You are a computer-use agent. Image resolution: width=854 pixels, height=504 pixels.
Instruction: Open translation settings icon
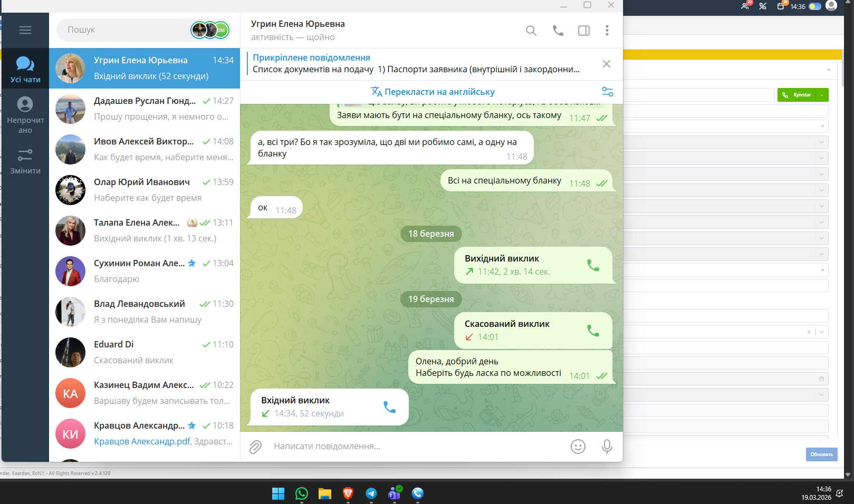tap(608, 92)
